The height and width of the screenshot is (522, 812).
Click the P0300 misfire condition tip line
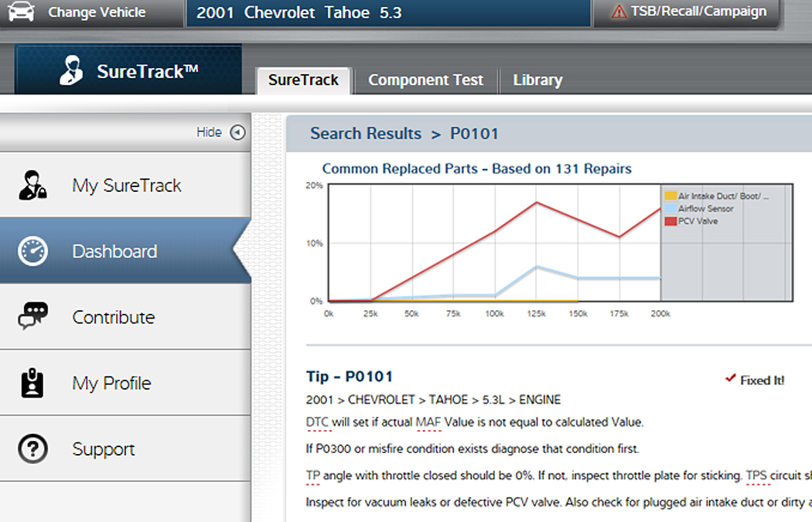click(x=473, y=449)
